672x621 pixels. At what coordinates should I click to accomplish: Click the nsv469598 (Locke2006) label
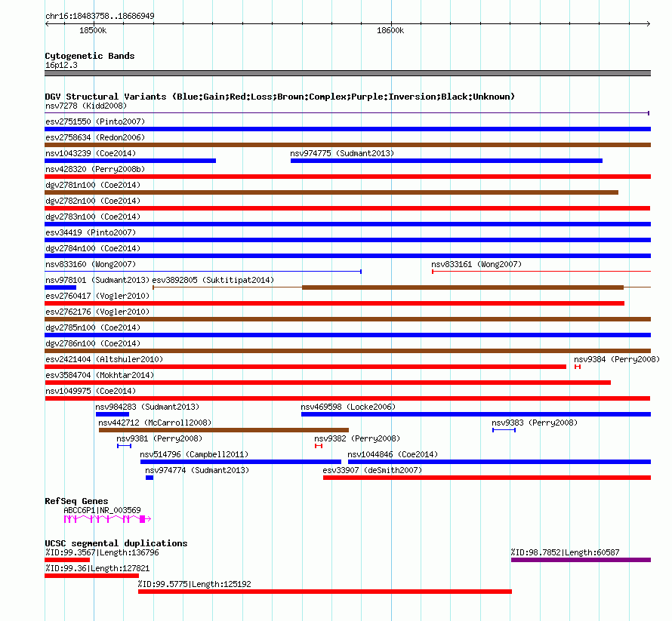coord(348,407)
